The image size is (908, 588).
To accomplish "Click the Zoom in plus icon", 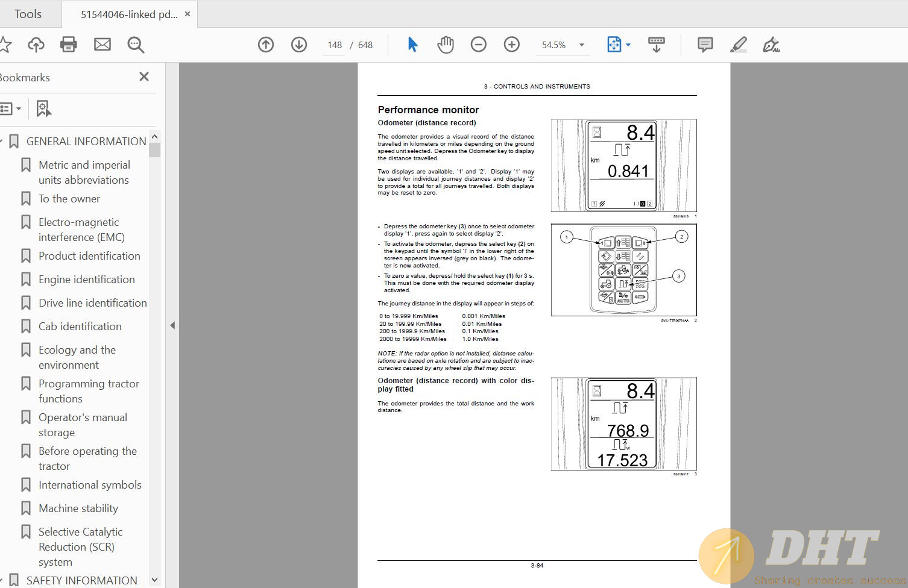I will click(512, 45).
